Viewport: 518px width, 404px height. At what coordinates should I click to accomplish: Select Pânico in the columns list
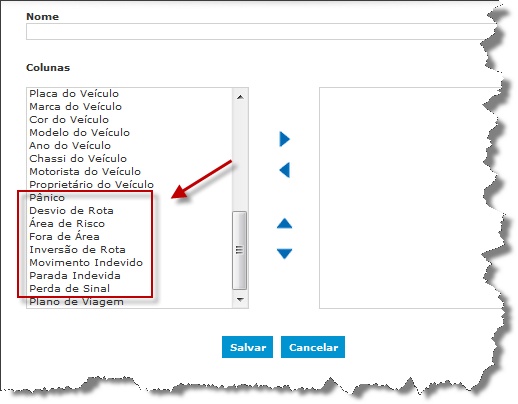coord(47,198)
